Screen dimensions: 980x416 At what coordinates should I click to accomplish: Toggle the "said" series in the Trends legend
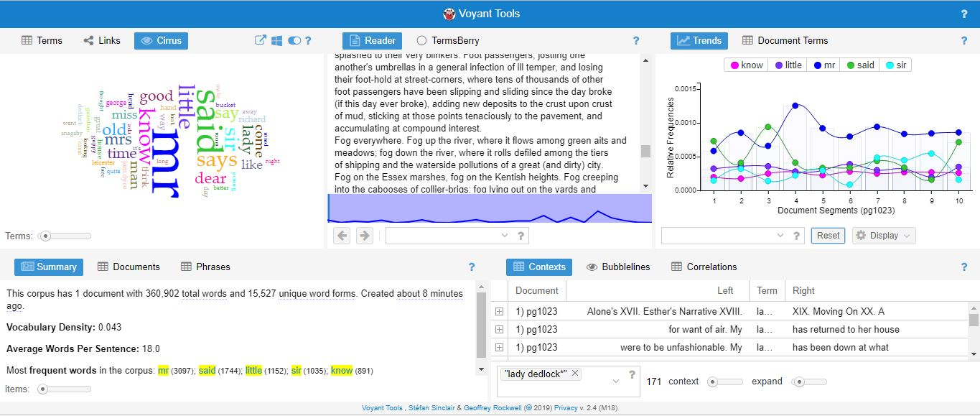pos(860,65)
